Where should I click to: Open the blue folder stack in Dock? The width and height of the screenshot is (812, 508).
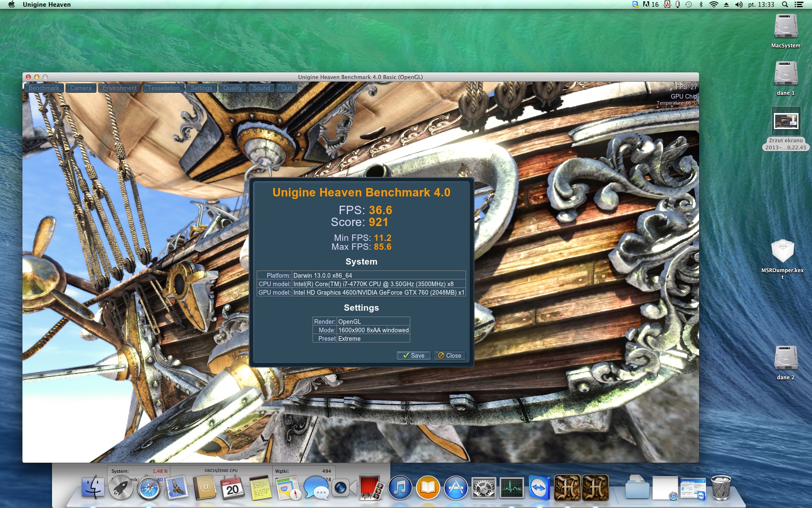637,488
